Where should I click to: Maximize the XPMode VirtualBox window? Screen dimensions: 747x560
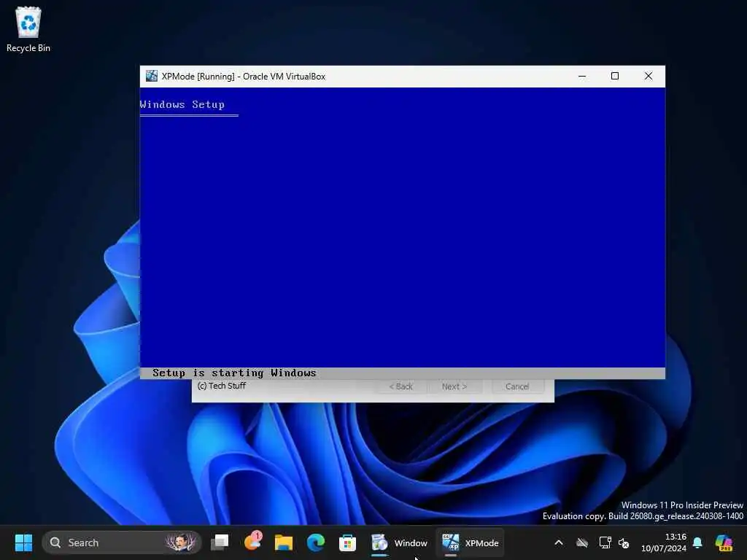click(614, 76)
